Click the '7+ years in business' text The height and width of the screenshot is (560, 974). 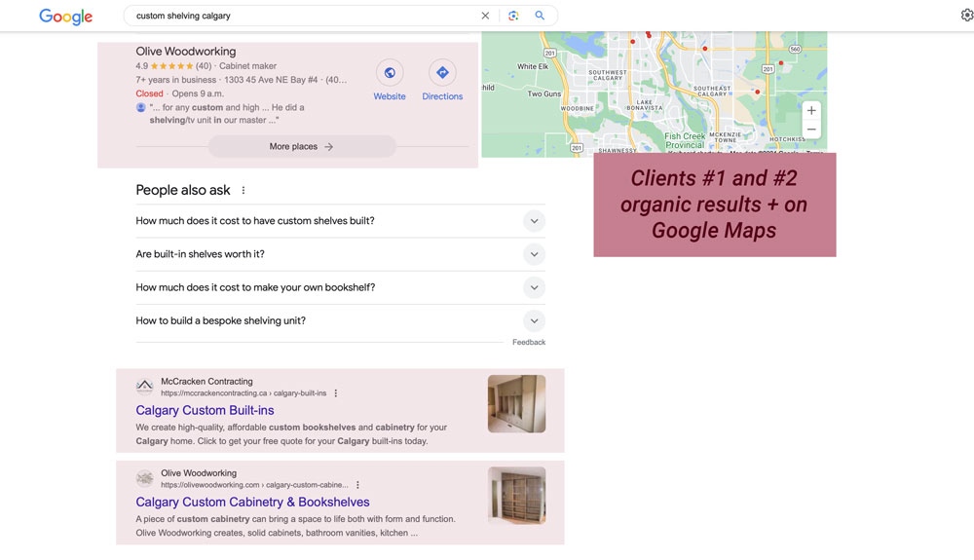175,80
